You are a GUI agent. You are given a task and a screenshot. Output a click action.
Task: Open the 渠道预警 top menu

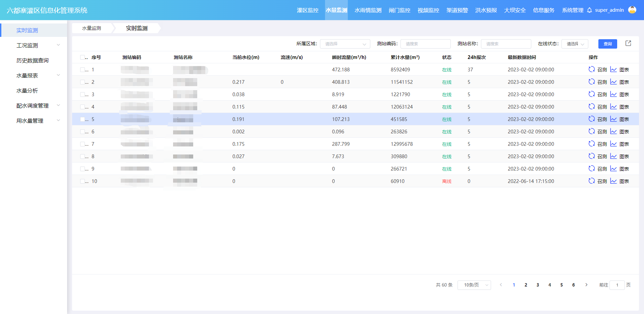[457, 10]
